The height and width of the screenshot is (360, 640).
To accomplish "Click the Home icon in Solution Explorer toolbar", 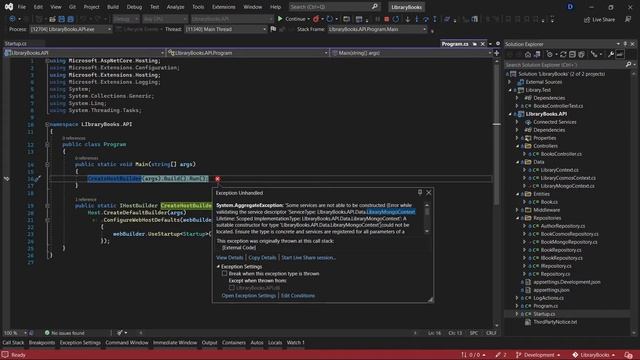I will click(528, 54).
